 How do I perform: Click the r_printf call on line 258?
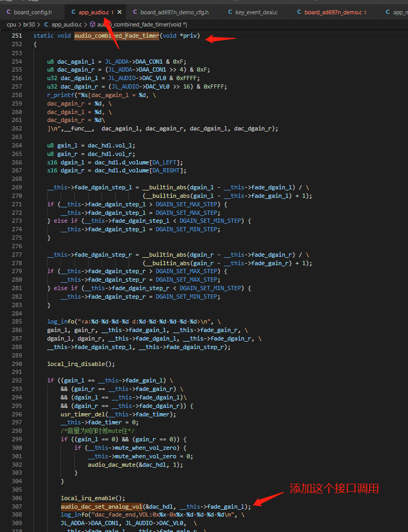[60, 95]
